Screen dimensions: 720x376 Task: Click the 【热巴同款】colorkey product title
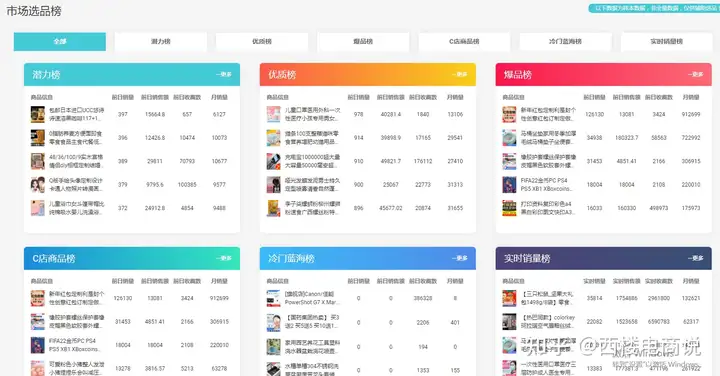coord(548,322)
